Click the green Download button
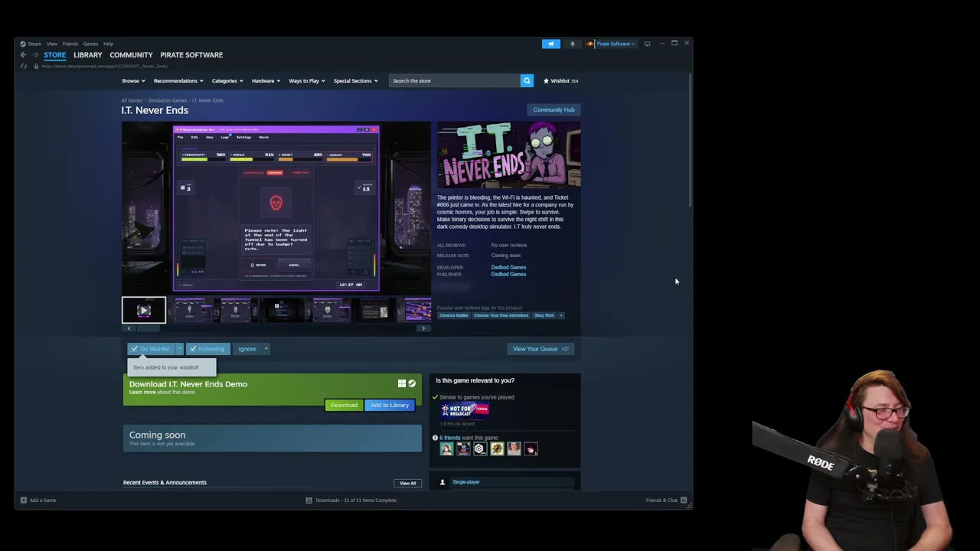 pyautogui.click(x=344, y=405)
